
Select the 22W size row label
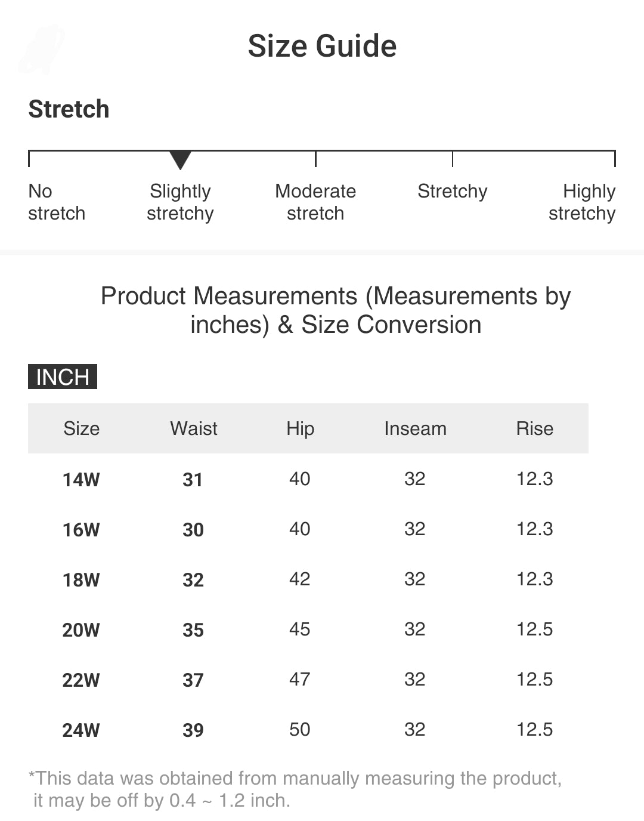81,680
